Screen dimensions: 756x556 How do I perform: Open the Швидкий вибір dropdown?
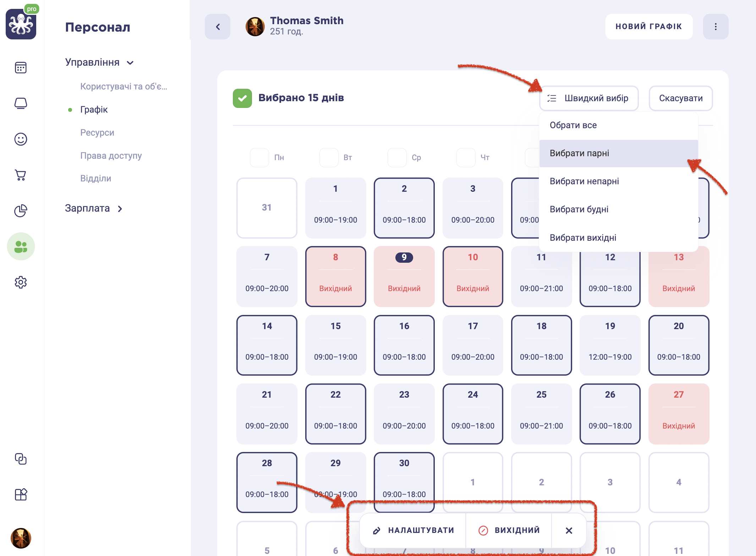tap(589, 98)
